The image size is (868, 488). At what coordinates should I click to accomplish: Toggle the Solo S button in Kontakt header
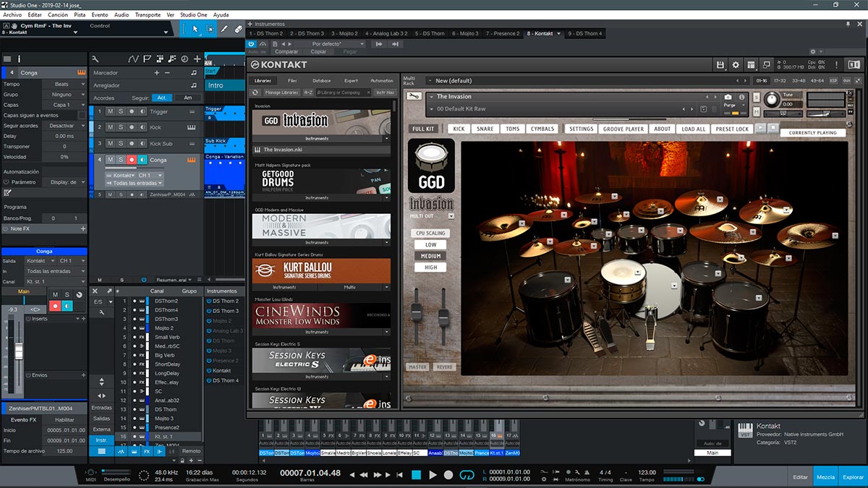pyautogui.click(x=757, y=97)
